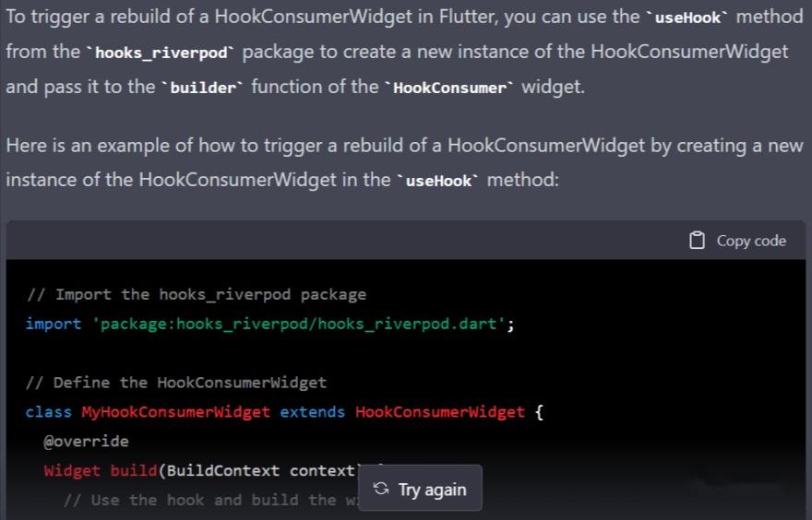Click the green package import string
This screenshot has width=812, height=520.
[x=299, y=324]
